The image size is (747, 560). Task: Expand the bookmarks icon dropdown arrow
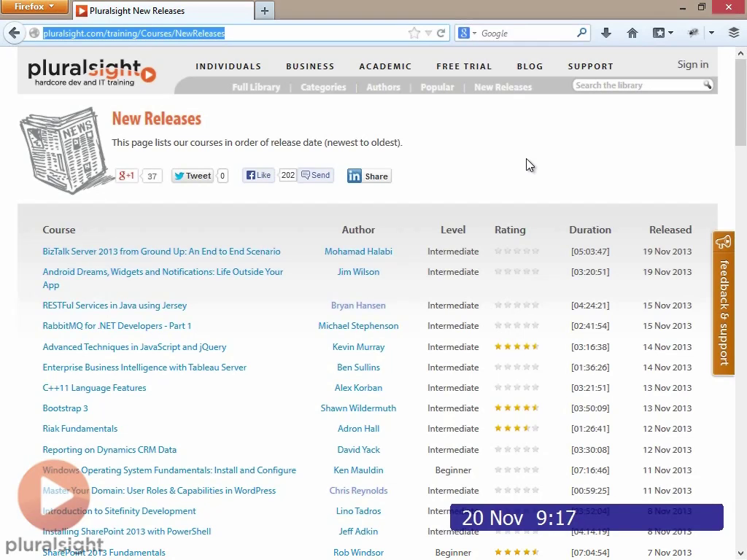click(x=671, y=33)
